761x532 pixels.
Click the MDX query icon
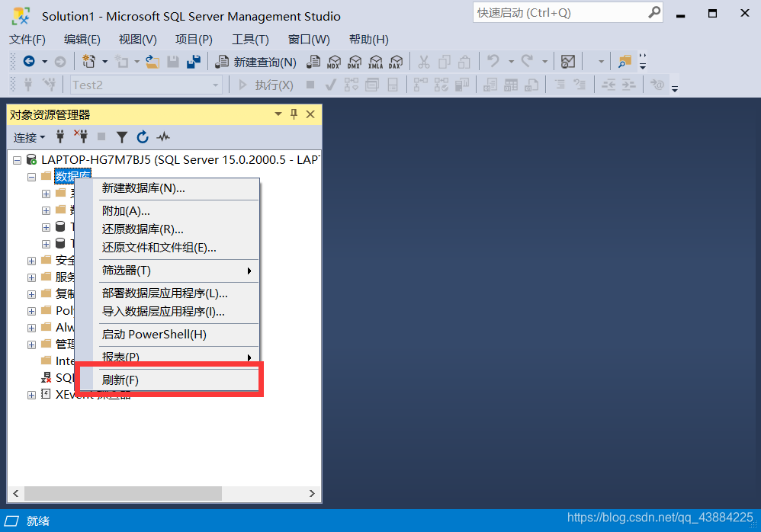[x=333, y=62]
